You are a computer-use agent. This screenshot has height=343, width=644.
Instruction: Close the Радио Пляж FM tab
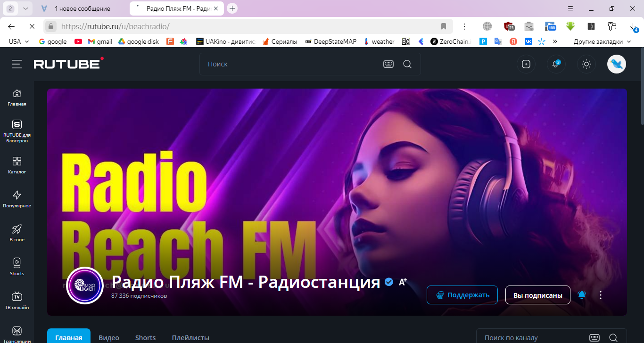click(x=216, y=8)
